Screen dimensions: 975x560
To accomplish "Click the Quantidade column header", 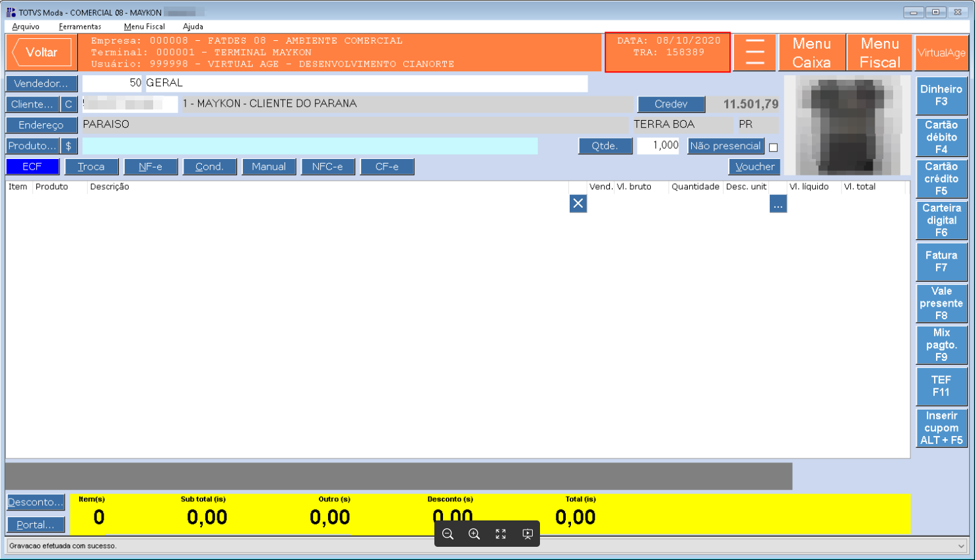I will [695, 187].
